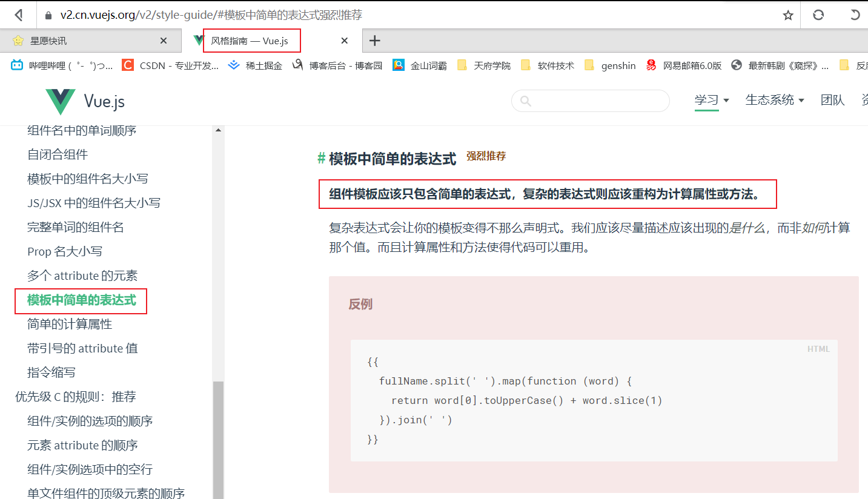Open the 哔哩哔哩 bookmark
Viewport: 868px width, 499px height.
[x=62, y=65]
